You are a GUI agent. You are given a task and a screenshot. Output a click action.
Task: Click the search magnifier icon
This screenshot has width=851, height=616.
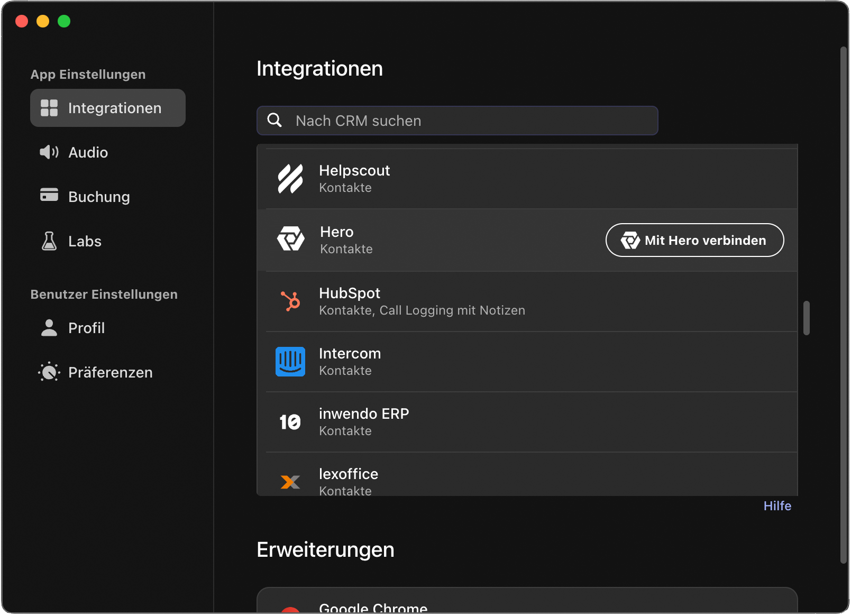coord(275,121)
